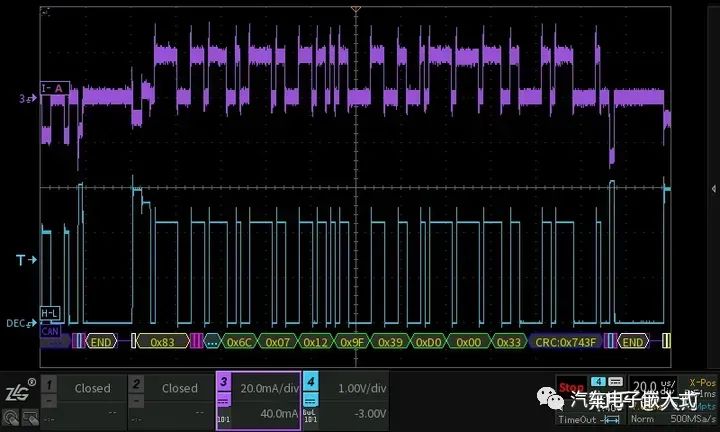Select the Norm acquisition mode

coord(642,419)
